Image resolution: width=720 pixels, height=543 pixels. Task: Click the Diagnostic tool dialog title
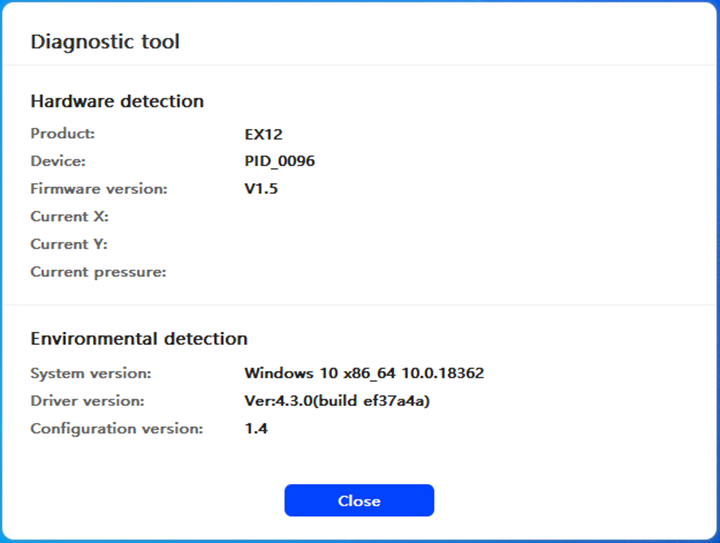(x=105, y=42)
